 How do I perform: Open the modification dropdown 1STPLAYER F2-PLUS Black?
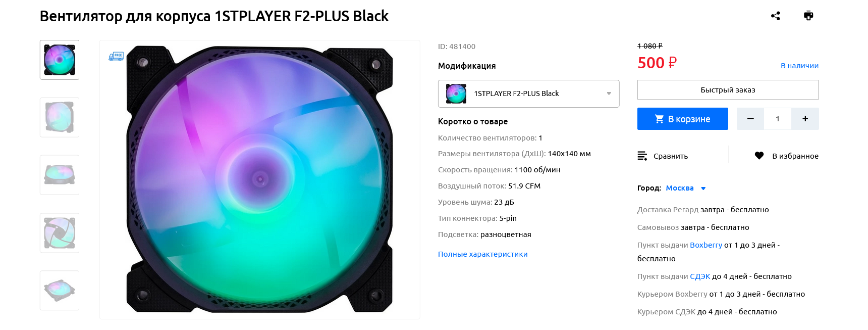(528, 93)
